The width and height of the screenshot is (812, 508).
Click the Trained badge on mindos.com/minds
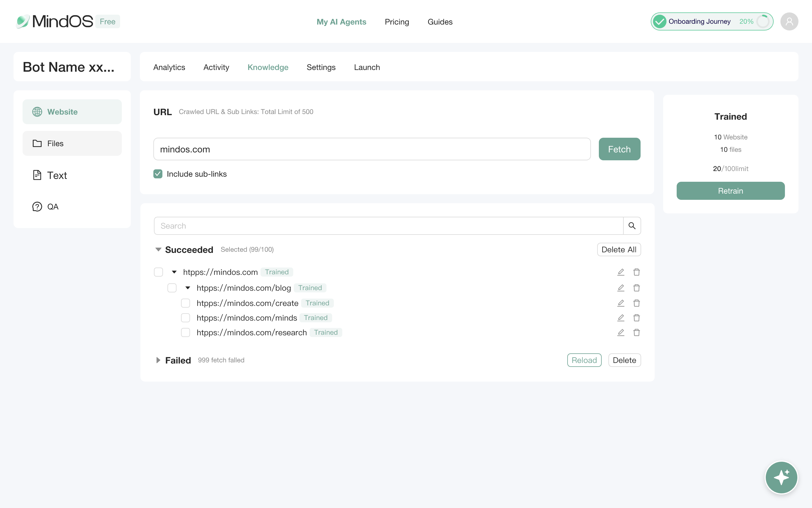click(x=315, y=318)
